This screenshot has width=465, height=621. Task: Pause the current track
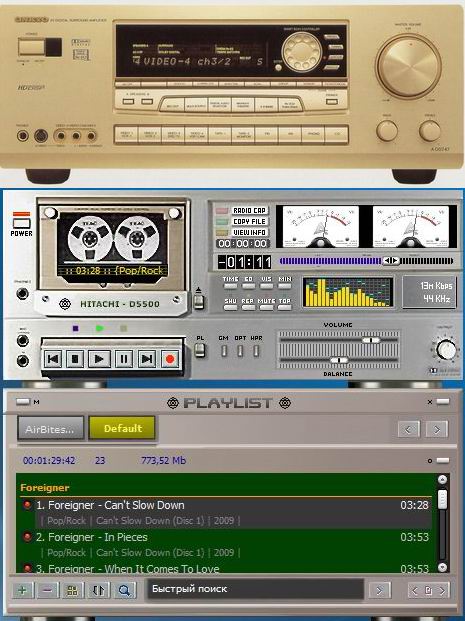click(124, 359)
